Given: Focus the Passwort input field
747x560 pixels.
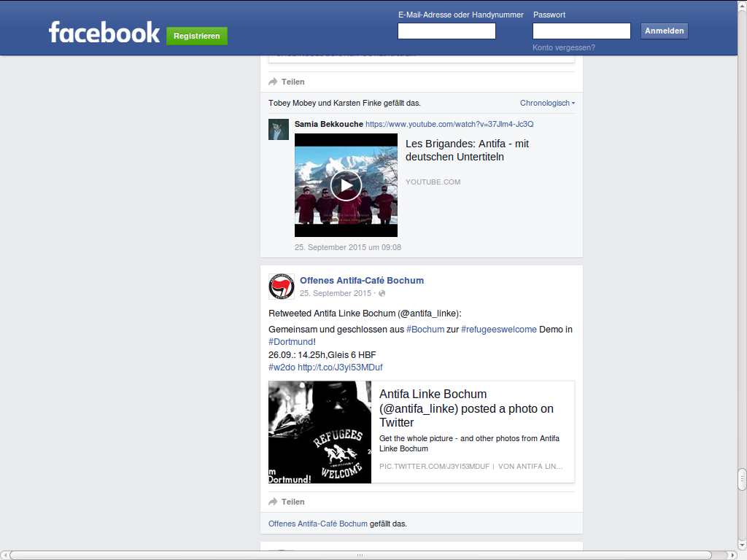Looking at the screenshot, I should pos(581,31).
